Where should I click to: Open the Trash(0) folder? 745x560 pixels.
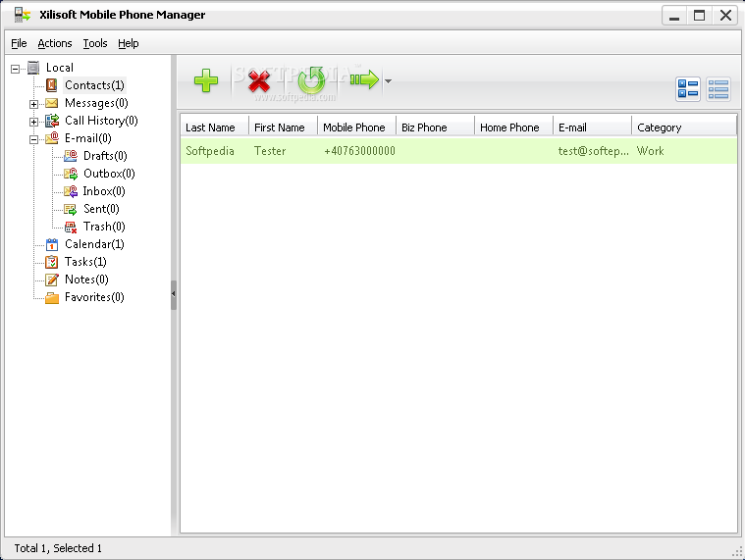pyautogui.click(x=104, y=227)
